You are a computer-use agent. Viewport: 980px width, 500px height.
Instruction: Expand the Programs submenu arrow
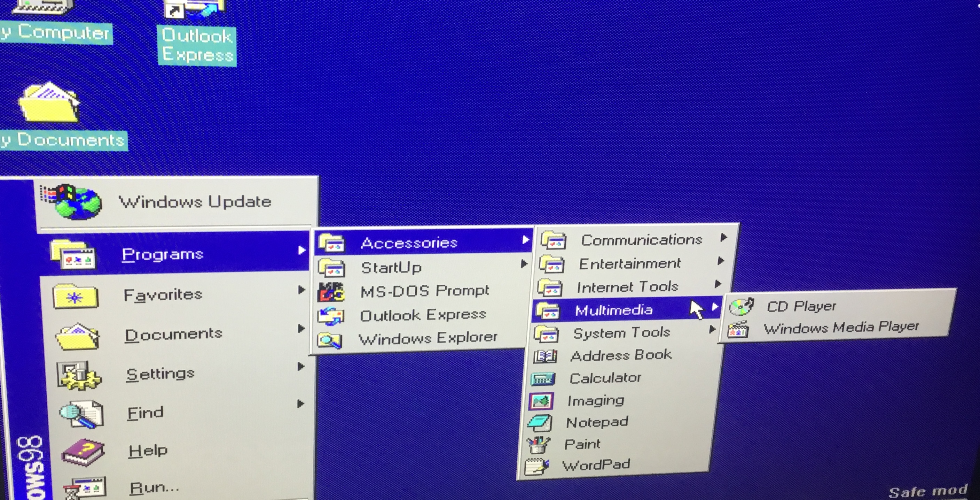tap(302, 251)
